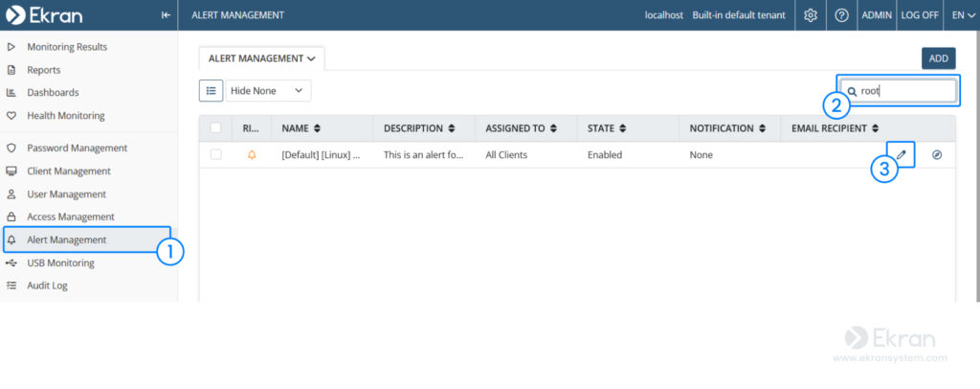Image resolution: width=980 pixels, height=389 pixels.
Task: Click the Ekran logo
Action: tap(44, 15)
